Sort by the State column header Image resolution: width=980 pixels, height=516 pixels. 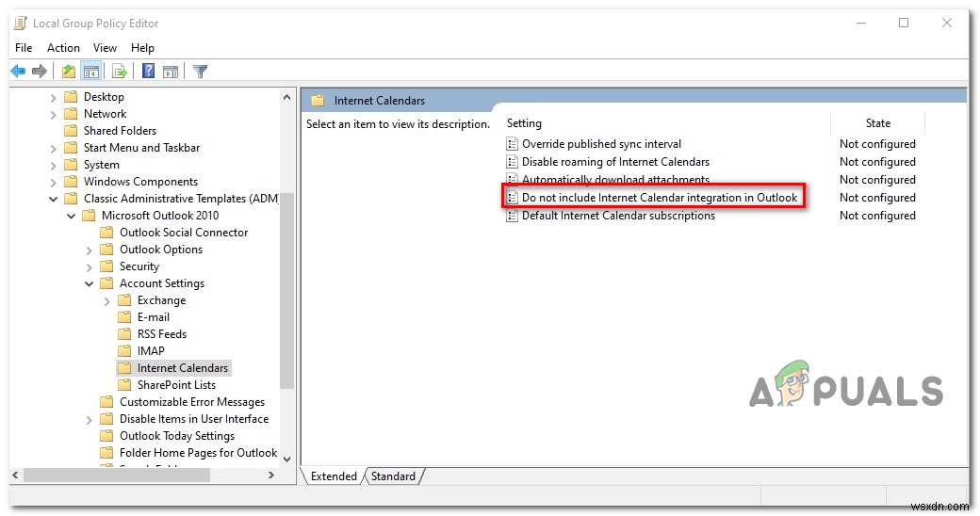click(877, 123)
